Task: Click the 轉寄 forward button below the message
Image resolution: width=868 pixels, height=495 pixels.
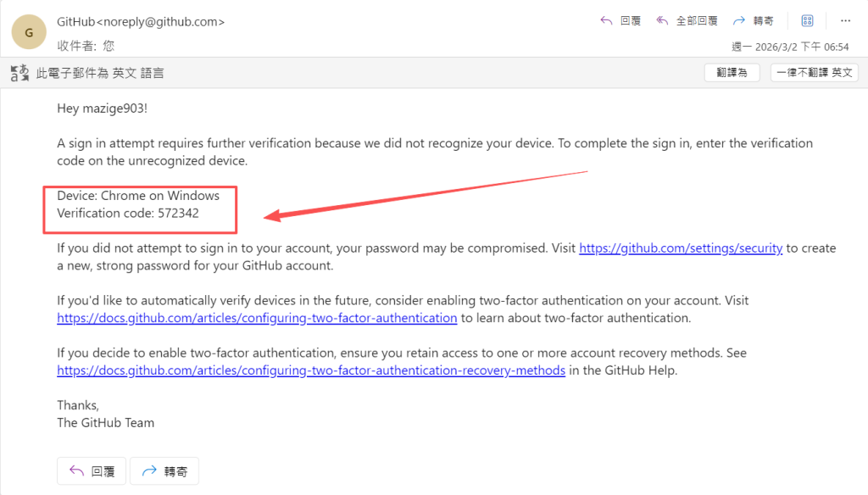Action: [x=164, y=471]
